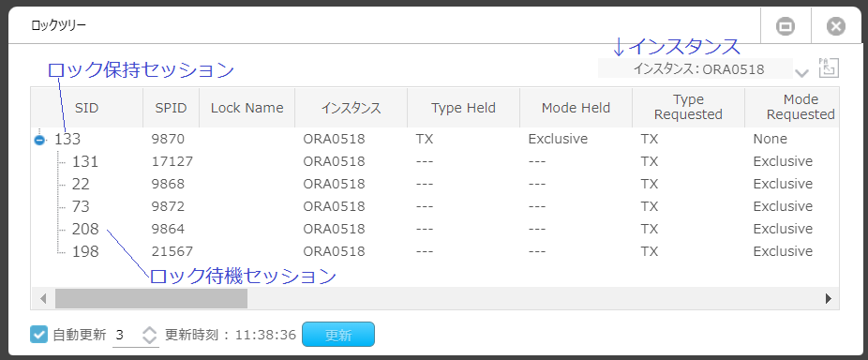Click the update time 11:38:36 text
This screenshot has height=360, width=868.
click(265, 335)
